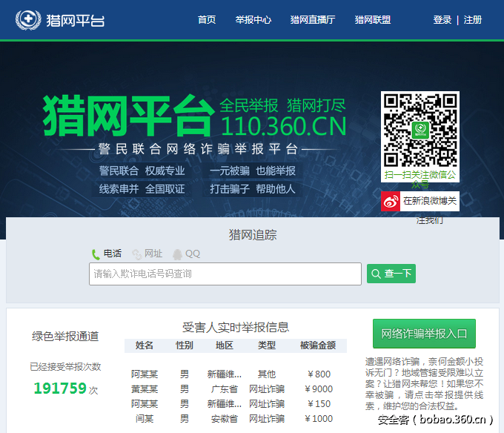Select the 电话 search tab

pyautogui.click(x=113, y=254)
